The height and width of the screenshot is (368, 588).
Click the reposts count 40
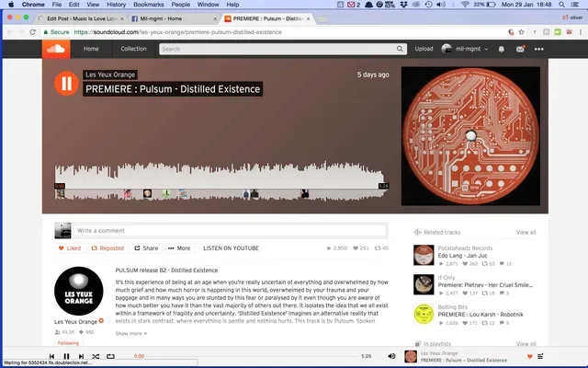tap(382, 248)
